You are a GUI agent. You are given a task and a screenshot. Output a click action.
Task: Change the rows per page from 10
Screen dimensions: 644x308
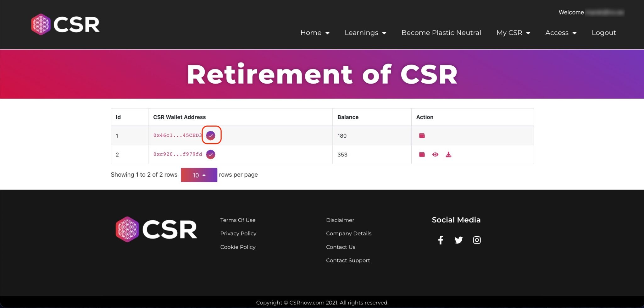199,175
